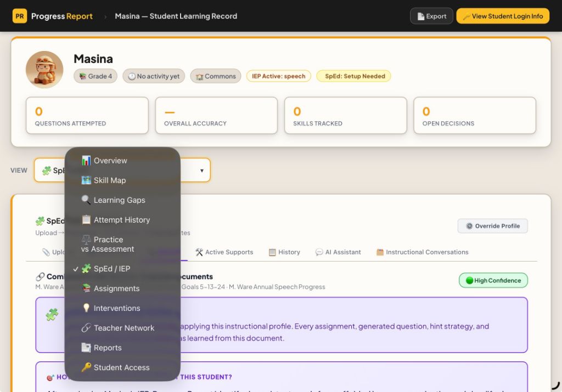Click the Teacher Network link icon
Viewport: 562px width, 392px height.
coord(86,327)
